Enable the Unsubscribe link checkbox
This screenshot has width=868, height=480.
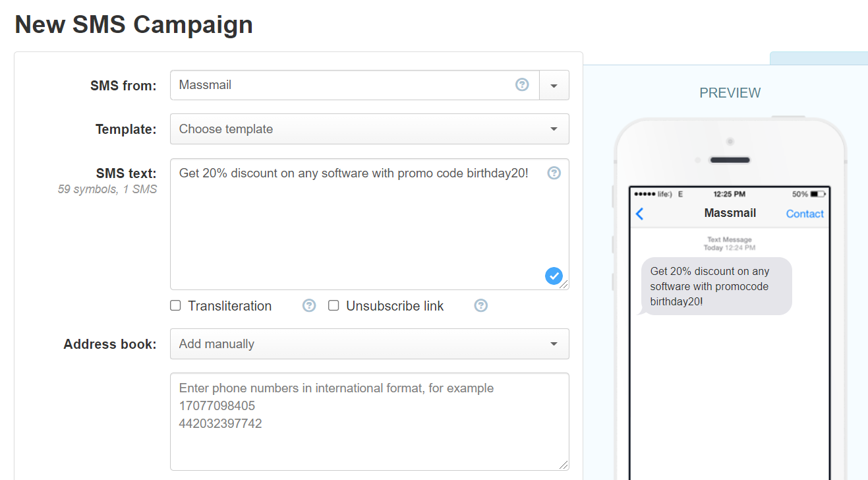pyautogui.click(x=333, y=305)
